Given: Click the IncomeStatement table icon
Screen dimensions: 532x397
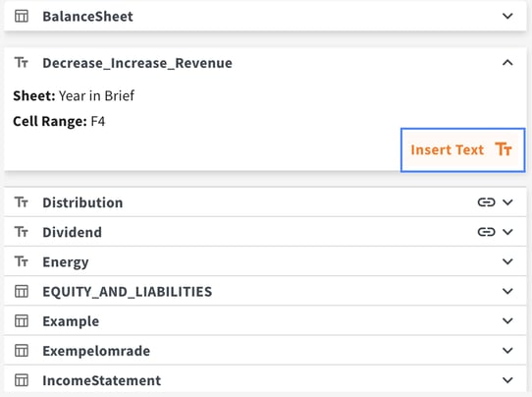Looking at the screenshot, I should pyautogui.click(x=22, y=380).
